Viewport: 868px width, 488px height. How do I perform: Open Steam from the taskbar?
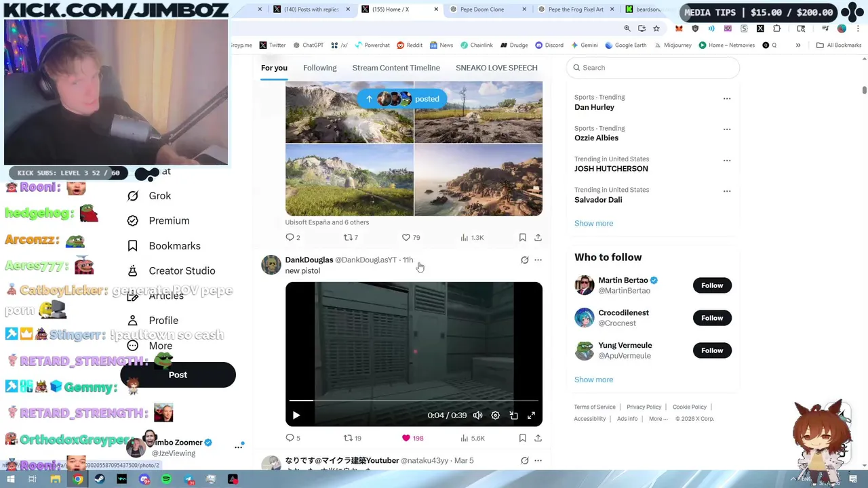(x=100, y=479)
